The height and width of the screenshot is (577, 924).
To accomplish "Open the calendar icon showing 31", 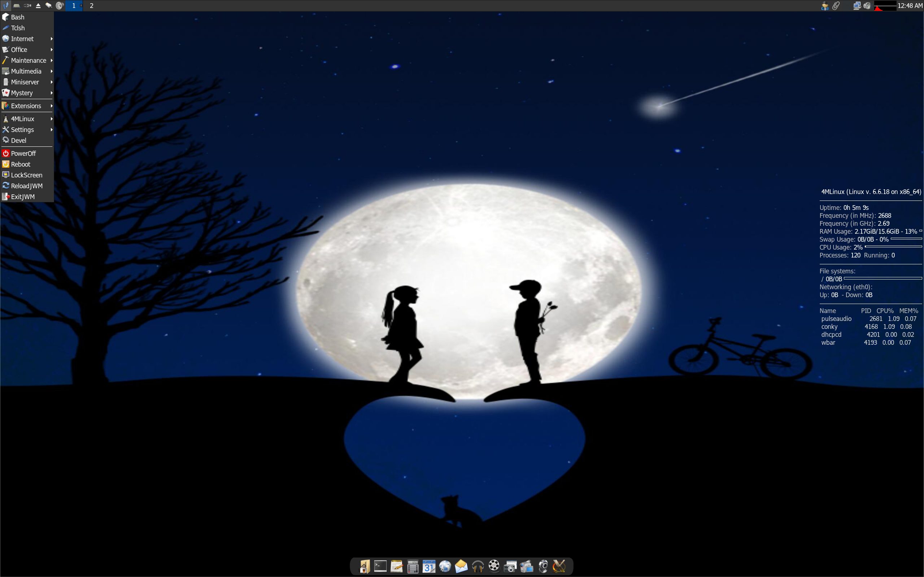I will coord(429,566).
